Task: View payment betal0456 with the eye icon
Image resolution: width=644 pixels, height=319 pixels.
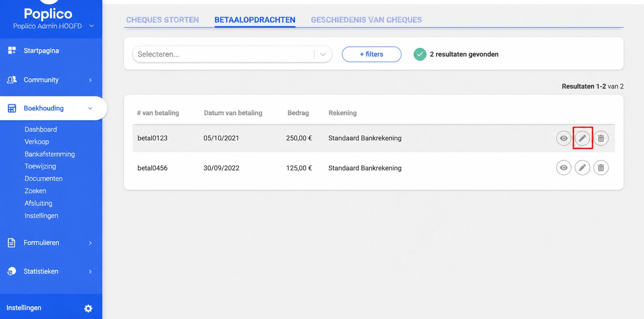Action: tap(564, 168)
